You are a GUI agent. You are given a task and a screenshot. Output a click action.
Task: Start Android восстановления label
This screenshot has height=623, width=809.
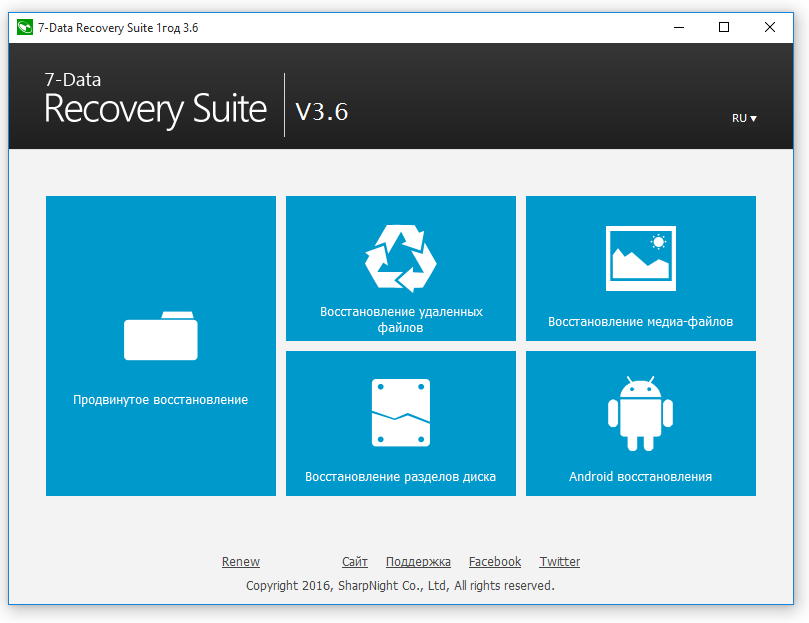tap(640, 476)
